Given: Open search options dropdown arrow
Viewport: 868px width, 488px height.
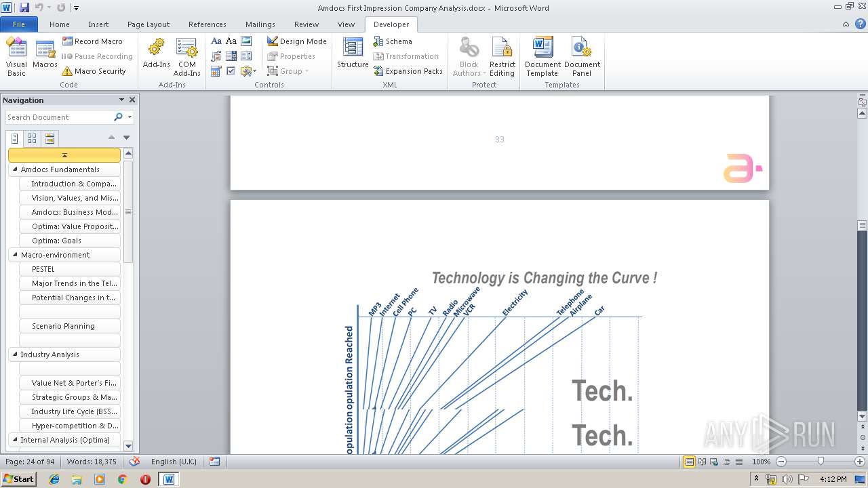Looking at the screenshot, I should (x=130, y=117).
